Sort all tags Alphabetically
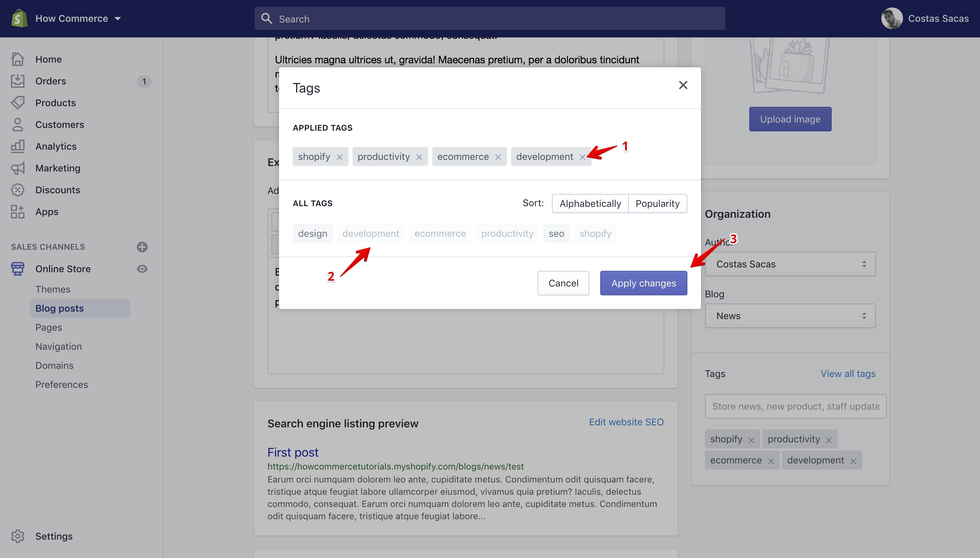Screen dimensions: 980x558 point(590,203)
